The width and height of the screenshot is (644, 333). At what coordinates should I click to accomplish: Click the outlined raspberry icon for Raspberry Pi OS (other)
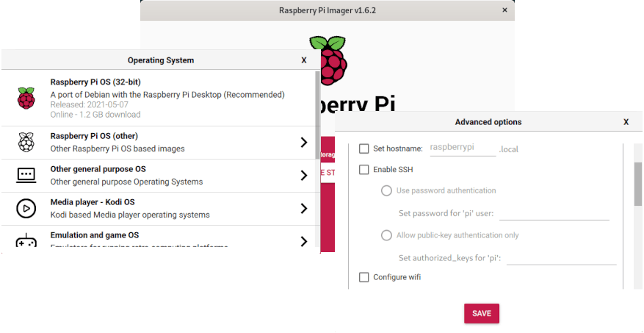click(26, 143)
